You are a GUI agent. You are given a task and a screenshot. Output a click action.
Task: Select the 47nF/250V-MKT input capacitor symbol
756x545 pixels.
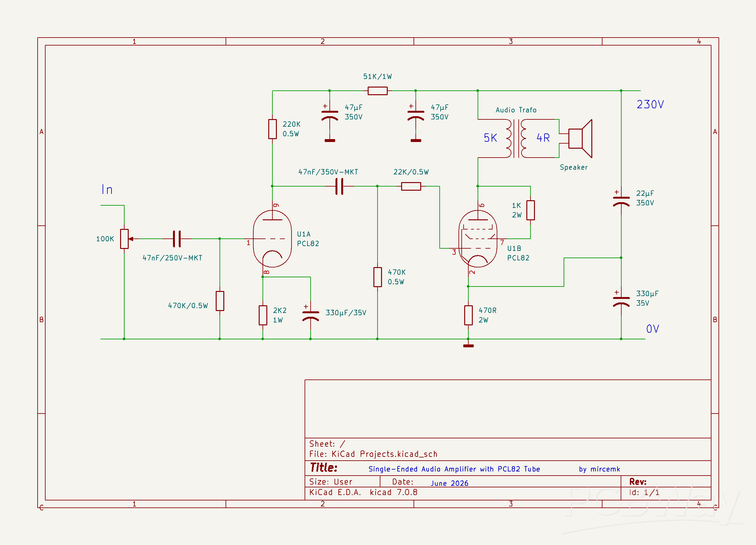(x=177, y=239)
